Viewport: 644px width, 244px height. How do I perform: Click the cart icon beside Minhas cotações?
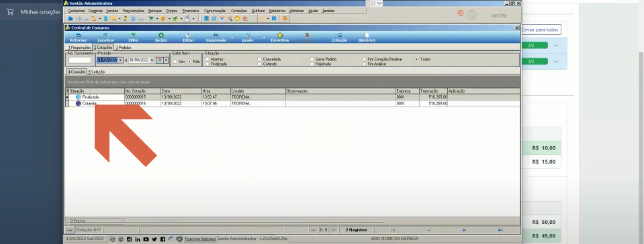(x=10, y=12)
